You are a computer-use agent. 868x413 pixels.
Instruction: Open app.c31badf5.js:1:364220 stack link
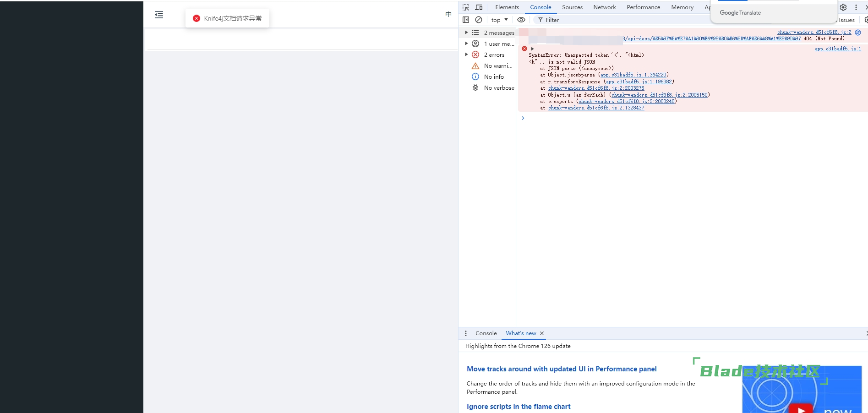633,75
